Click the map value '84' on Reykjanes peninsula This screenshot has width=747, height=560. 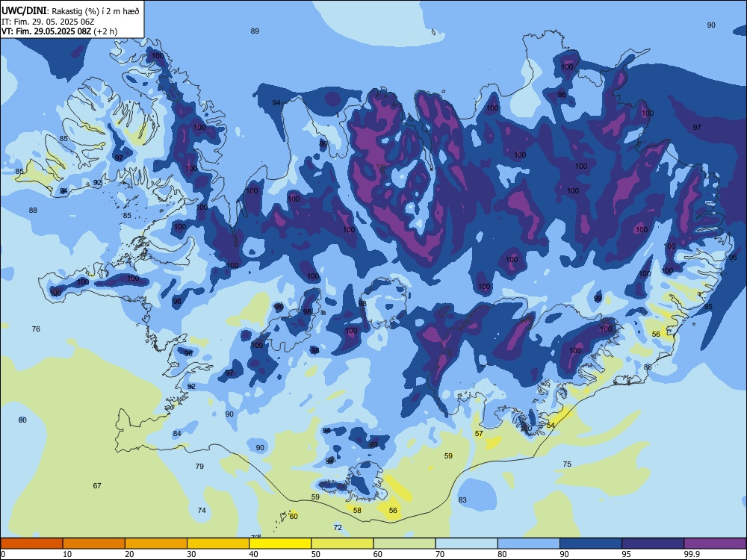(x=177, y=433)
